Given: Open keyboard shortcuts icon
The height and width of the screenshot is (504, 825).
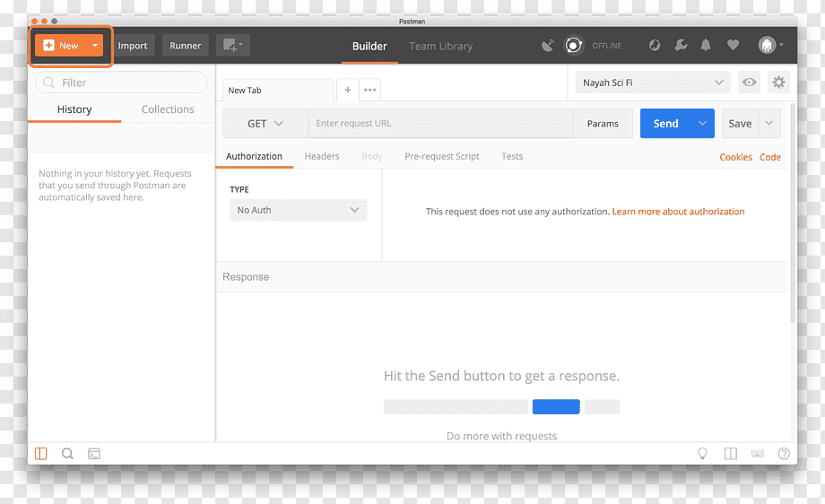Looking at the screenshot, I should point(757,454).
